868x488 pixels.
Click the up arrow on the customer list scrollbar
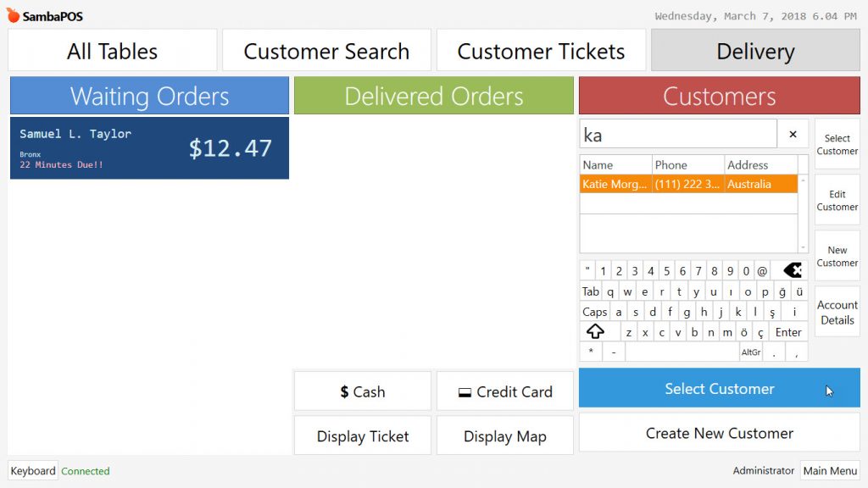803,180
